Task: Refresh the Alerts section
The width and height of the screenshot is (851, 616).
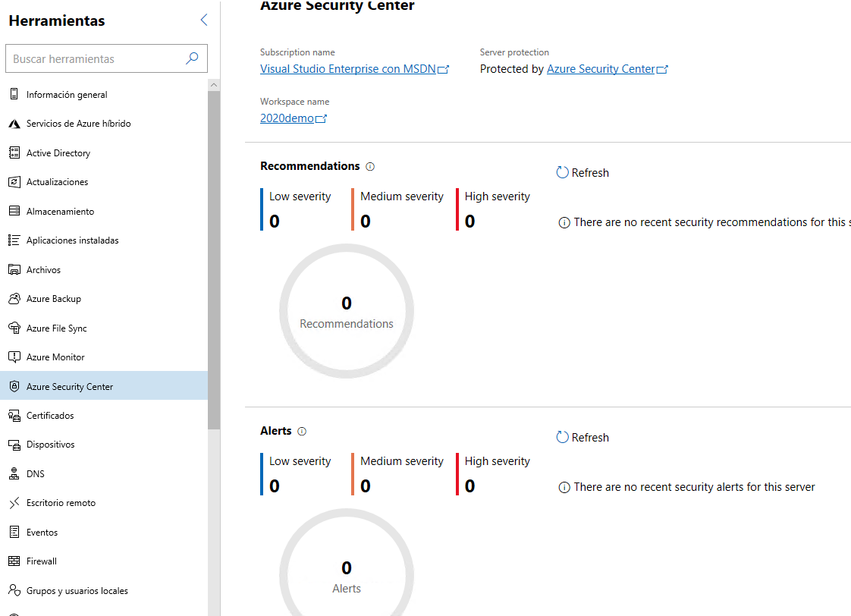Action: click(583, 438)
